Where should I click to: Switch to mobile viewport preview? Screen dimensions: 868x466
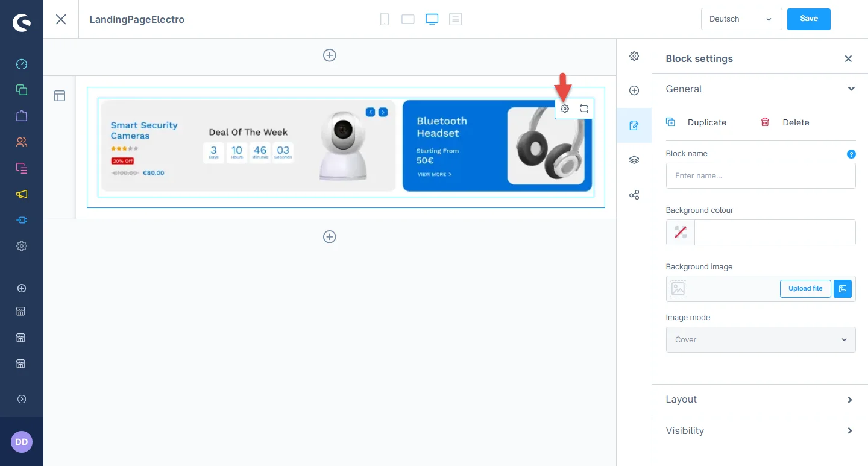(385, 19)
